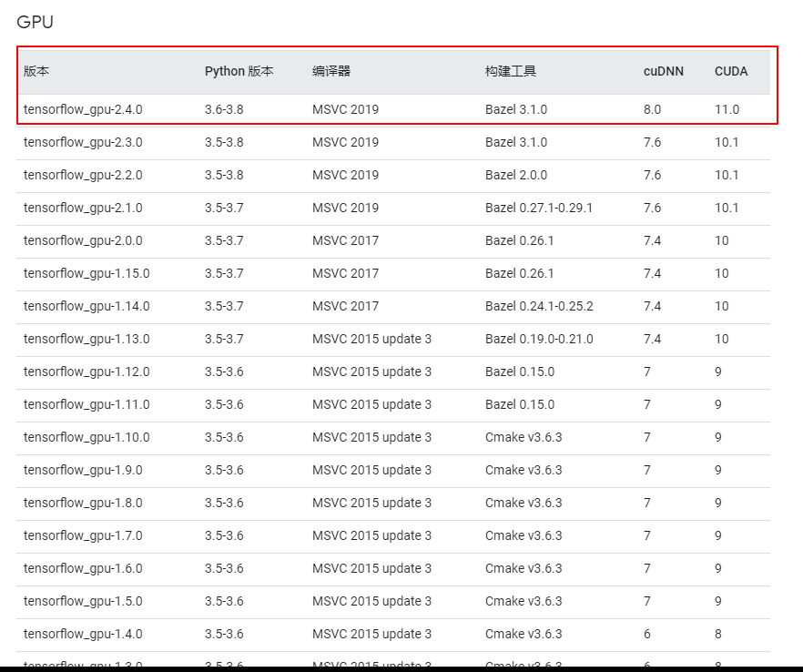The height and width of the screenshot is (672, 803).
Task: Click cuDNN 6 in the 1.4.0 row
Action: pyautogui.click(x=647, y=634)
